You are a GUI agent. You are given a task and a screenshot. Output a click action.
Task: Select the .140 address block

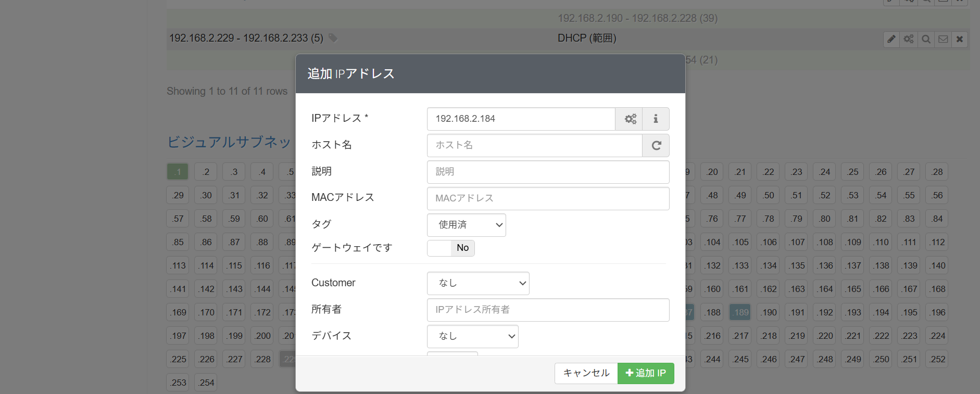(x=937, y=265)
